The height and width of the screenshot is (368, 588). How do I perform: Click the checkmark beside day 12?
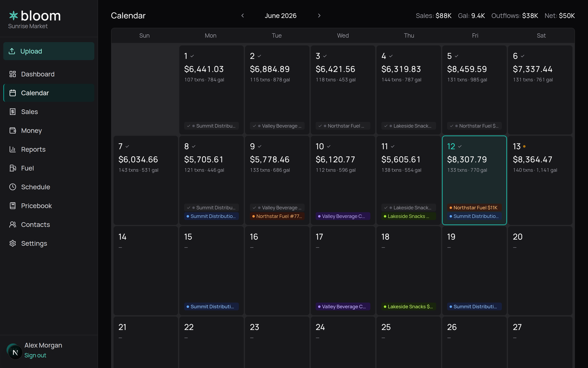460,146
